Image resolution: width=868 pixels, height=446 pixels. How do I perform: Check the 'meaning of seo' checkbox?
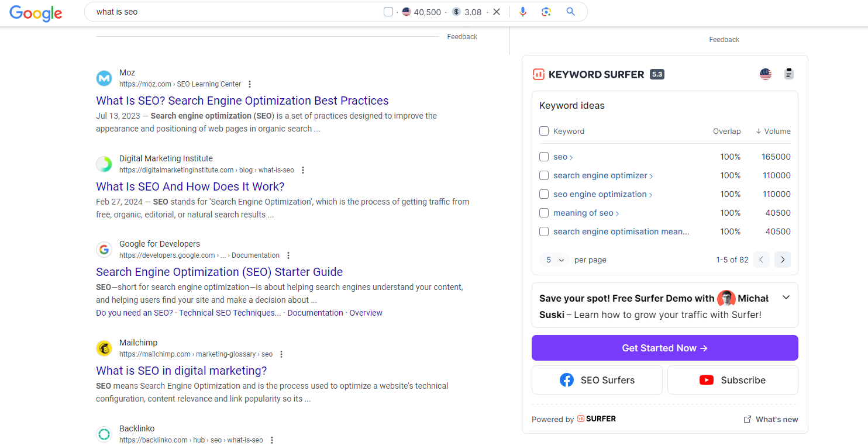[x=544, y=213]
